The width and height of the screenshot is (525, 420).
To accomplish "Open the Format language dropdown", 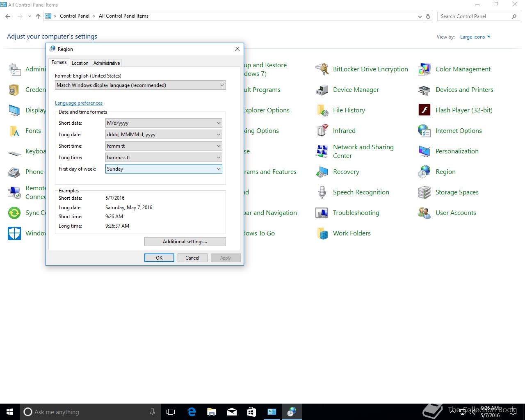I will pos(140,85).
